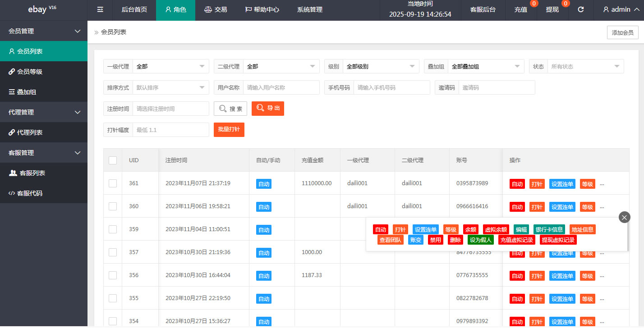Close the action popup with X
Viewport: 644px width, 328px height.
click(624, 217)
